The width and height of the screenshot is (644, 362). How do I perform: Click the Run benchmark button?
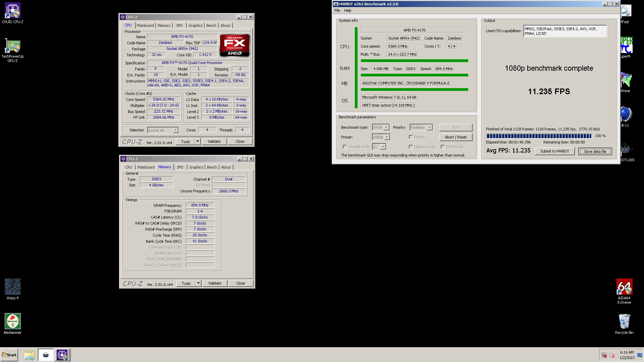pos(455,127)
